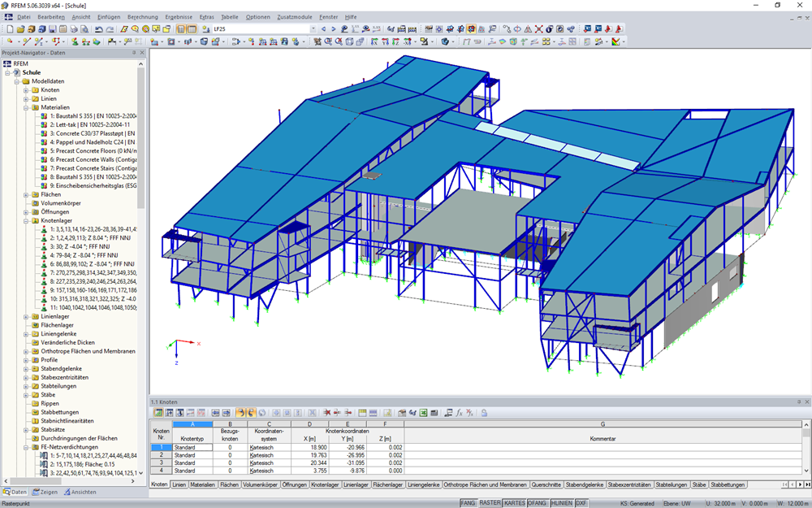Disable the RASTER grid in the status bar
This screenshot has height=508, width=812.
(x=490, y=502)
